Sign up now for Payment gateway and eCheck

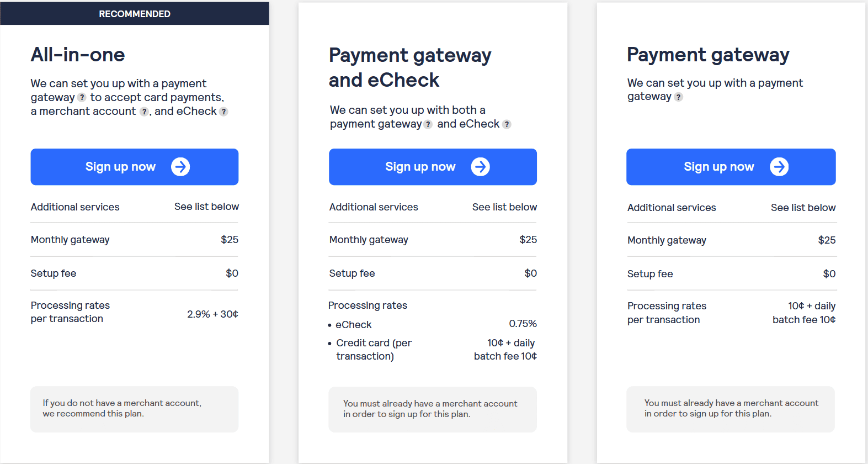(433, 167)
